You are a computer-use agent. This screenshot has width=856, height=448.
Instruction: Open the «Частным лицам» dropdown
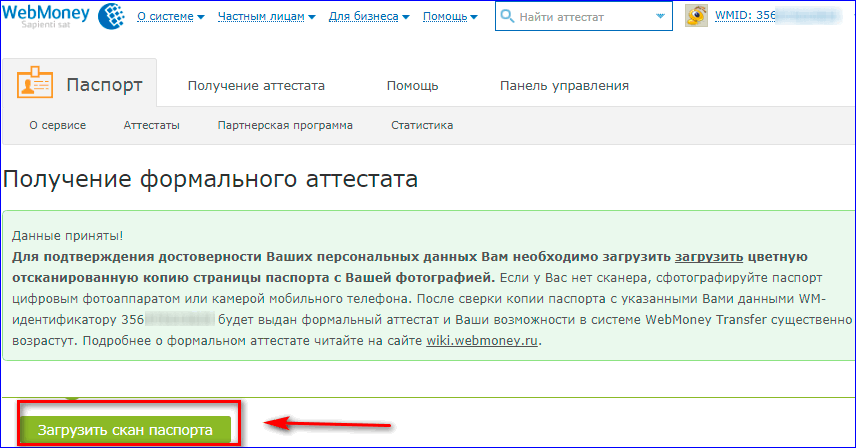pyautogui.click(x=264, y=18)
